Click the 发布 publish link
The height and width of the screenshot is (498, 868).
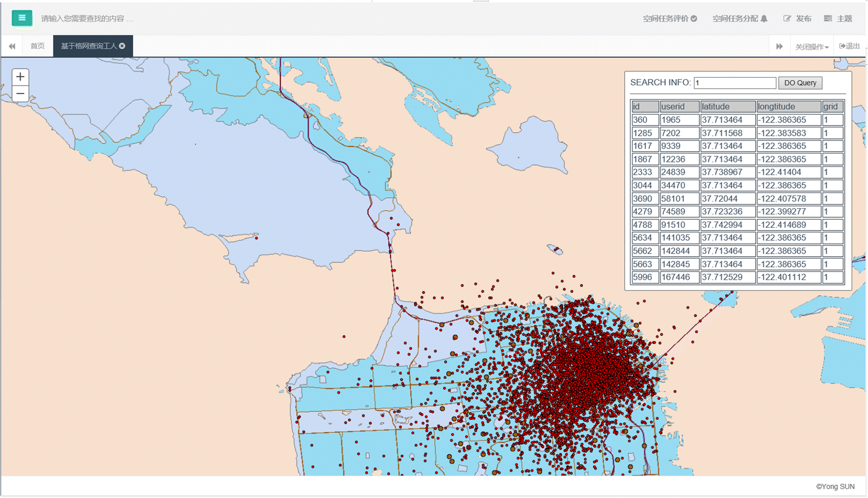pyautogui.click(x=797, y=18)
